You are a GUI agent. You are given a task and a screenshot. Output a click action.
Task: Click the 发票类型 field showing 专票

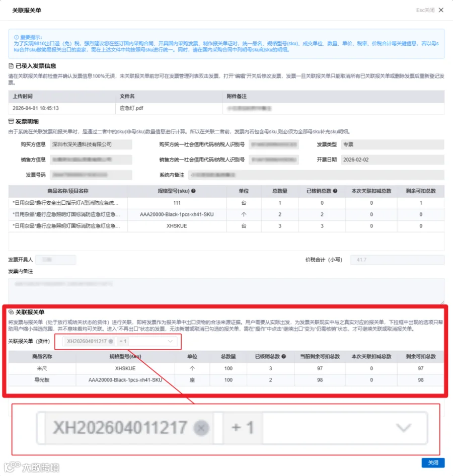(x=392, y=144)
